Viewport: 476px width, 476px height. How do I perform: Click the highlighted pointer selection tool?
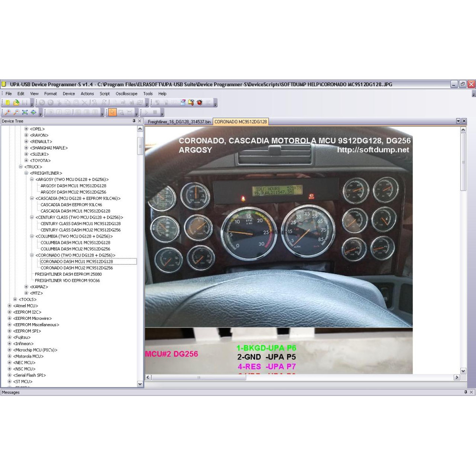tap(112, 112)
